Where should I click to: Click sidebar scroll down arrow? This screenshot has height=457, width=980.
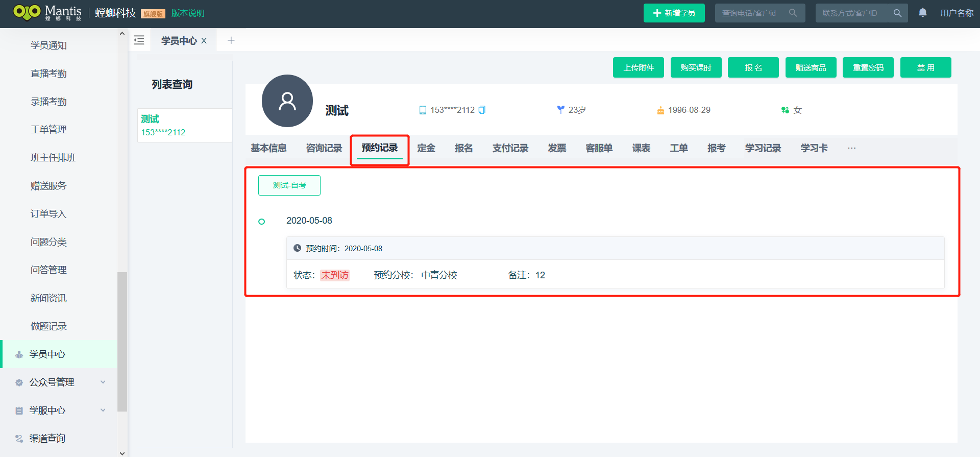click(122, 453)
